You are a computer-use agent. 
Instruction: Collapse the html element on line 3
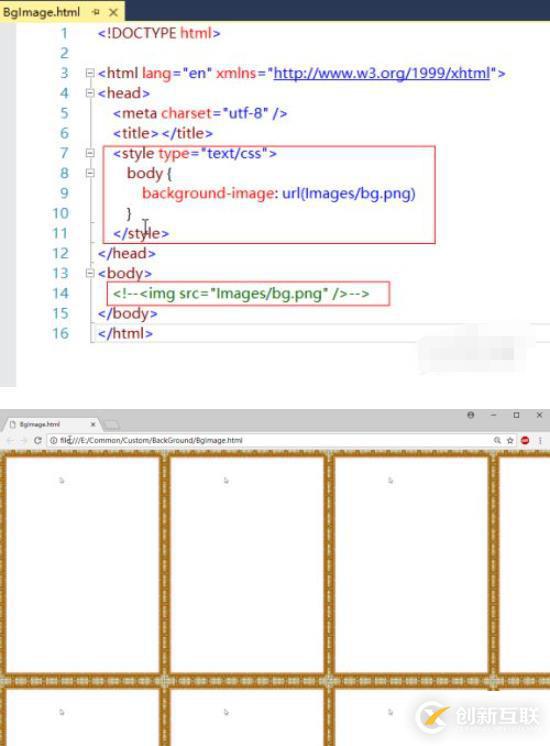pos(90,73)
